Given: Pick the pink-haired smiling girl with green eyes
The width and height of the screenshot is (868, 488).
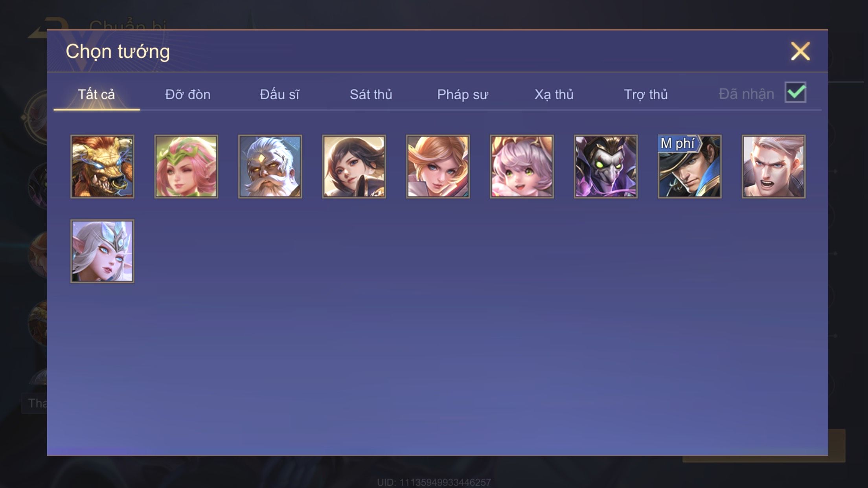Looking at the screenshot, I should [522, 167].
